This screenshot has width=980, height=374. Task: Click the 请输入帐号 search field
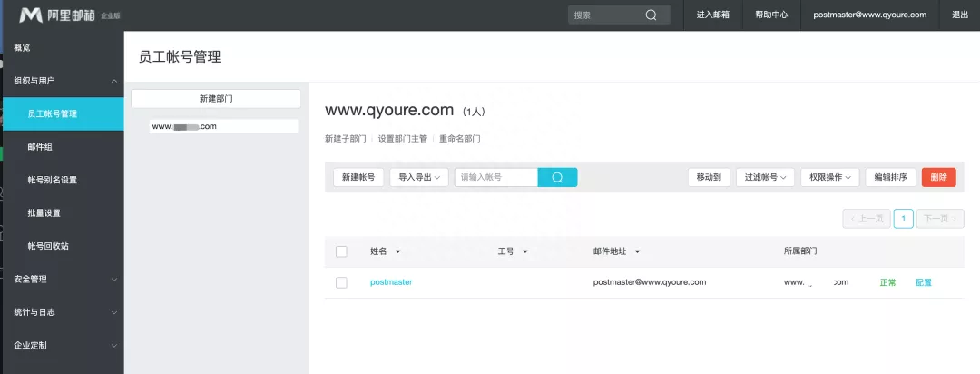pyautogui.click(x=496, y=177)
